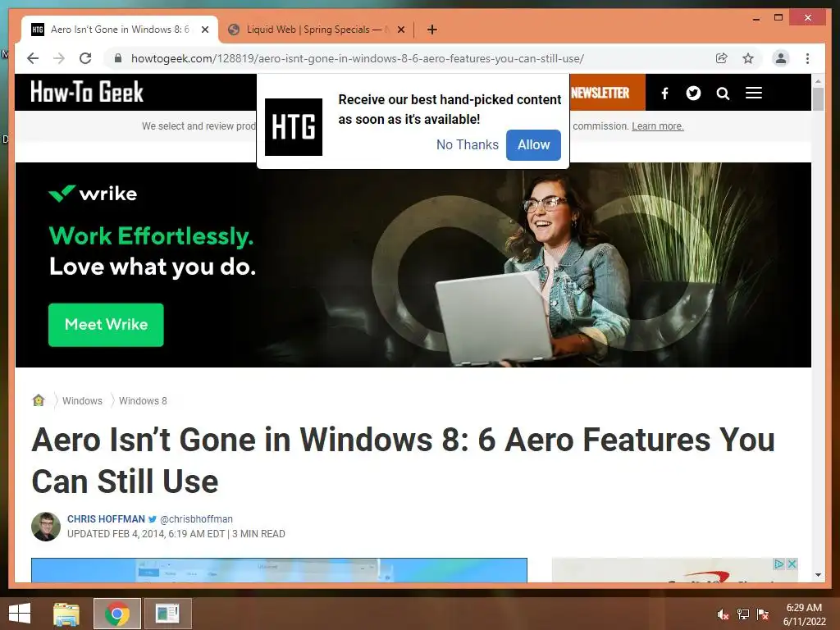Minimize the Chrome window
Screen dimensions: 840x630
(756, 18)
